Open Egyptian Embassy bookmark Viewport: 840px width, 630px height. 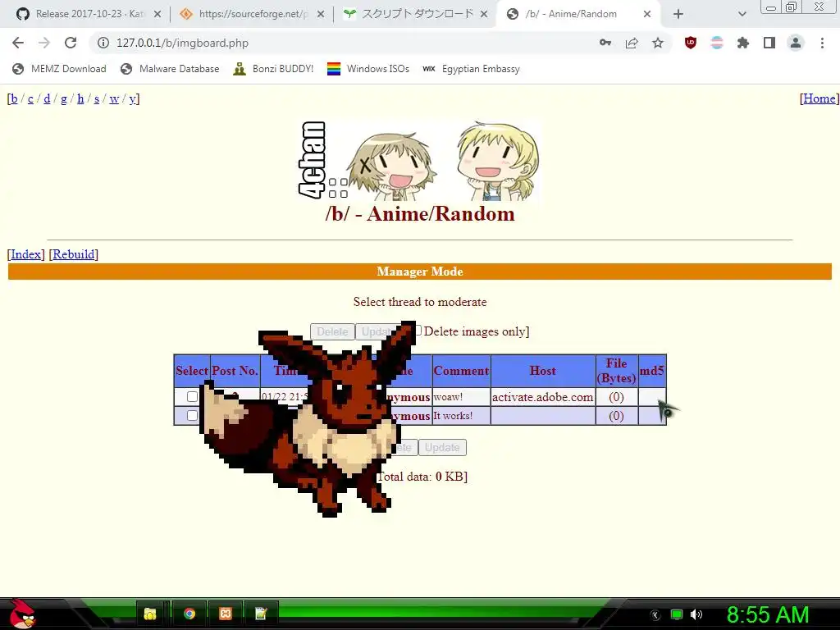(472, 69)
